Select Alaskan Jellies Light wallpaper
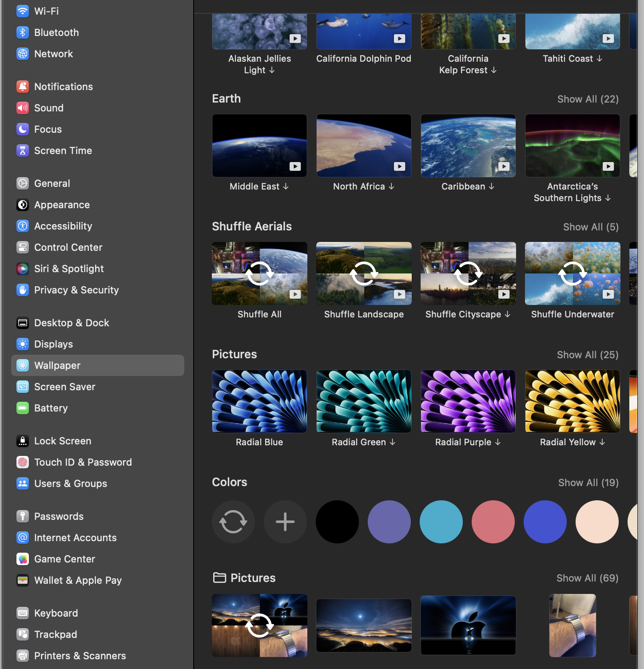Image resolution: width=644 pixels, height=669 pixels. point(259,31)
